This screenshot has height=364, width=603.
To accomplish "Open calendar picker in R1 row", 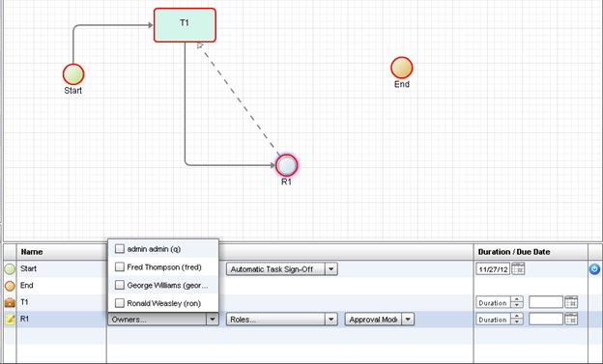I will [571, 319].
